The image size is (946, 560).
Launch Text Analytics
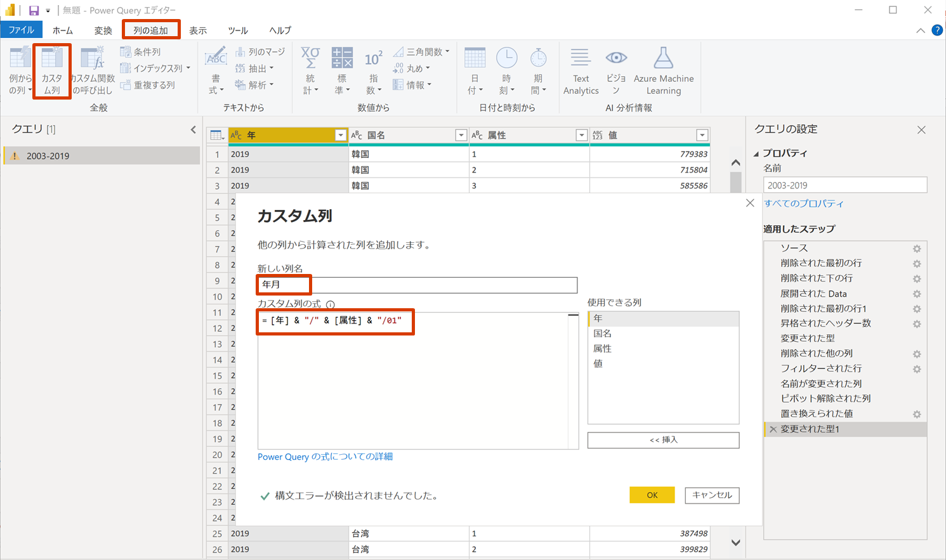click(581, 70)
